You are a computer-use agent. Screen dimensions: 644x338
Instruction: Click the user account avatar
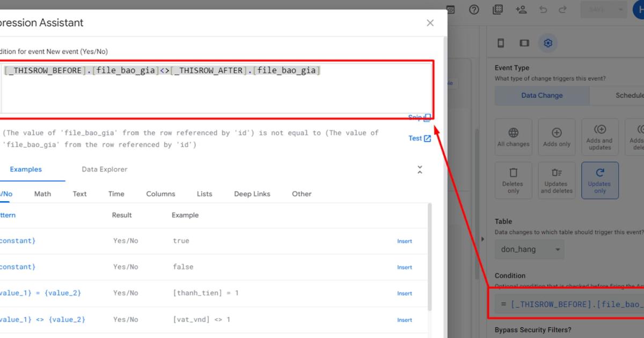tap(639, 10)
